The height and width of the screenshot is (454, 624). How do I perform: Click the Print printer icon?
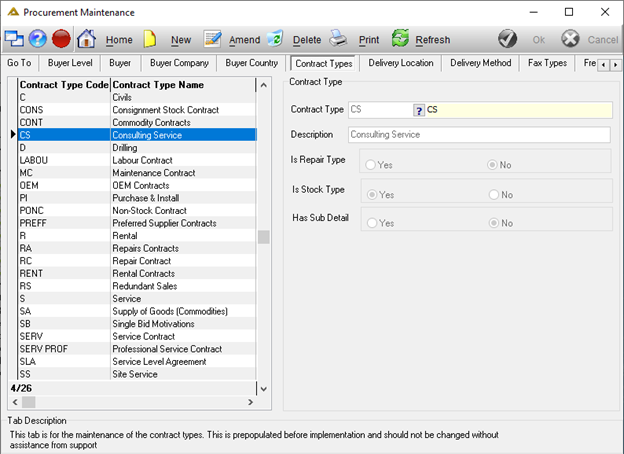tap(338, 39)
